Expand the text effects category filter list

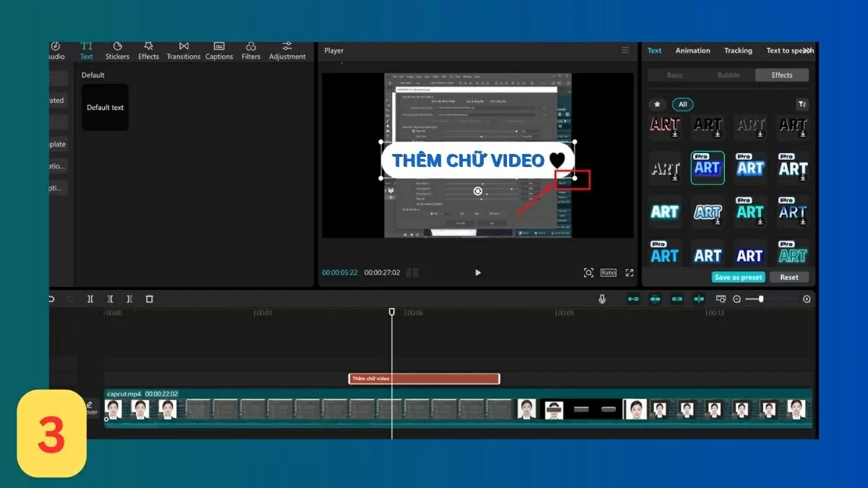pyautogui.click(x=801, y=104)
